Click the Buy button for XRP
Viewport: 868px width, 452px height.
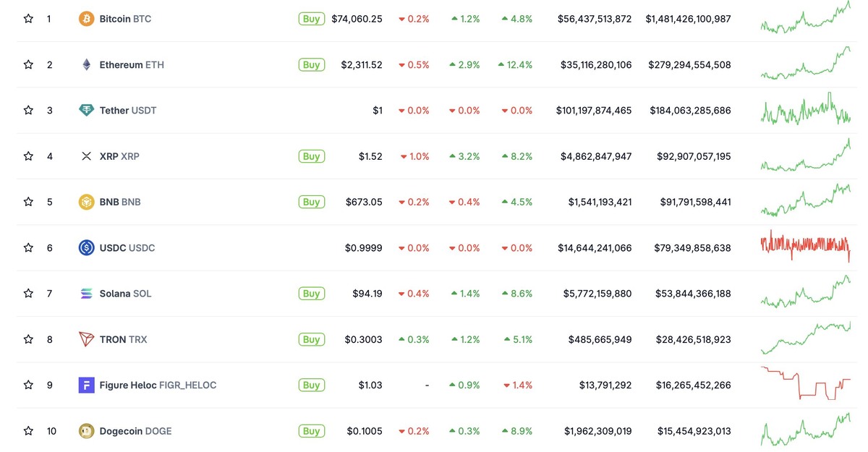click(311, 156)
